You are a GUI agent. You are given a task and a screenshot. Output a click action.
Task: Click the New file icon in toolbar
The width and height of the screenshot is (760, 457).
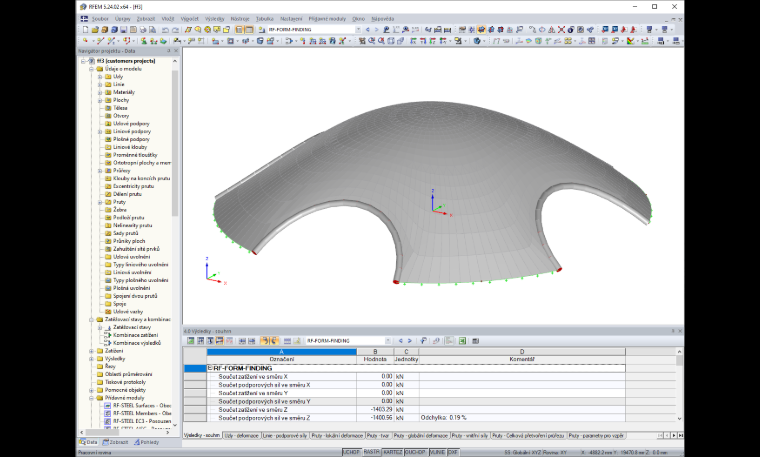pos(85,30)
